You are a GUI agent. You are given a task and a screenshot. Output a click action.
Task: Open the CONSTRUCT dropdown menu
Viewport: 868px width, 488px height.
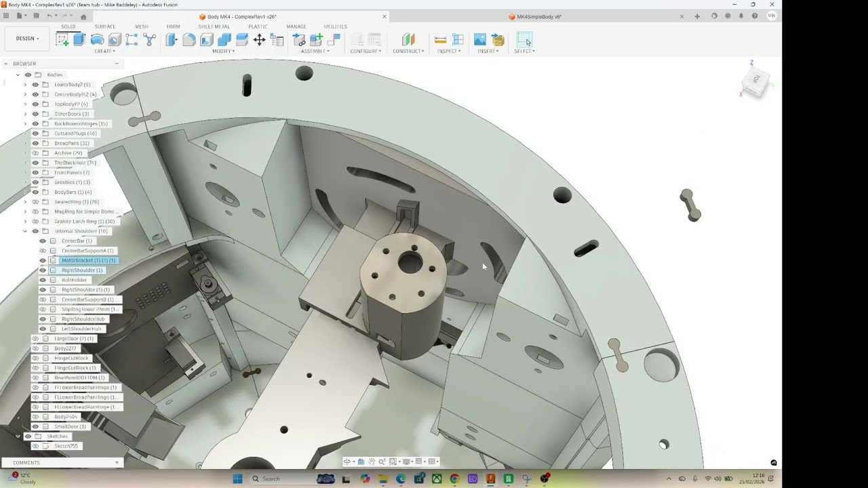408,52
